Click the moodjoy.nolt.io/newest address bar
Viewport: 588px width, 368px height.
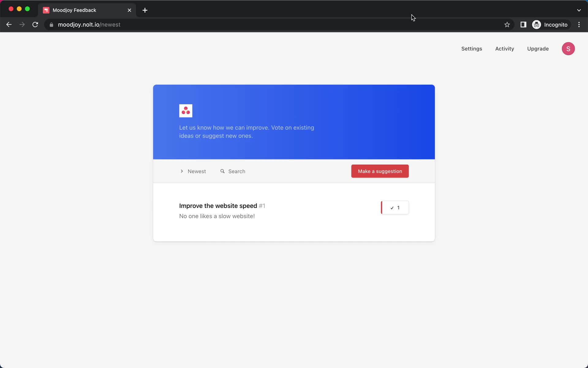(89, 24)
